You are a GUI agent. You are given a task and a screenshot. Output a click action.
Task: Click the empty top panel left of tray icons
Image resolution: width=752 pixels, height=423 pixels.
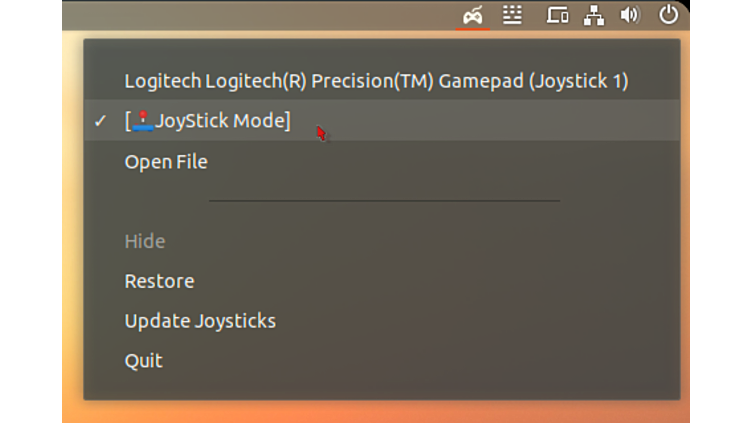[x=250, y=15]
